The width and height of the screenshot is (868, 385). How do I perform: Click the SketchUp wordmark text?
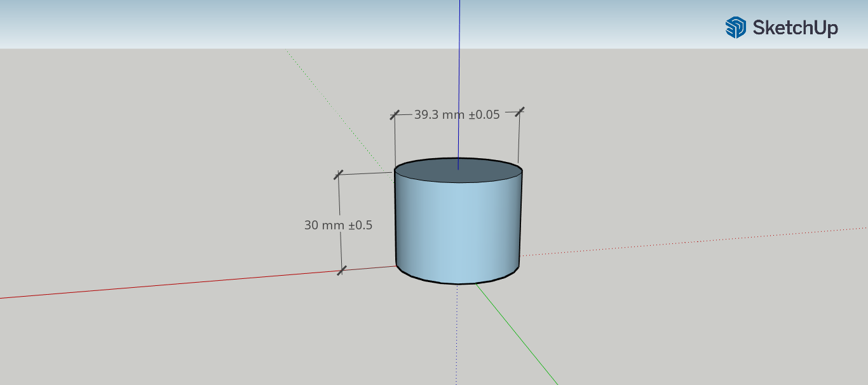pos(795,28)
